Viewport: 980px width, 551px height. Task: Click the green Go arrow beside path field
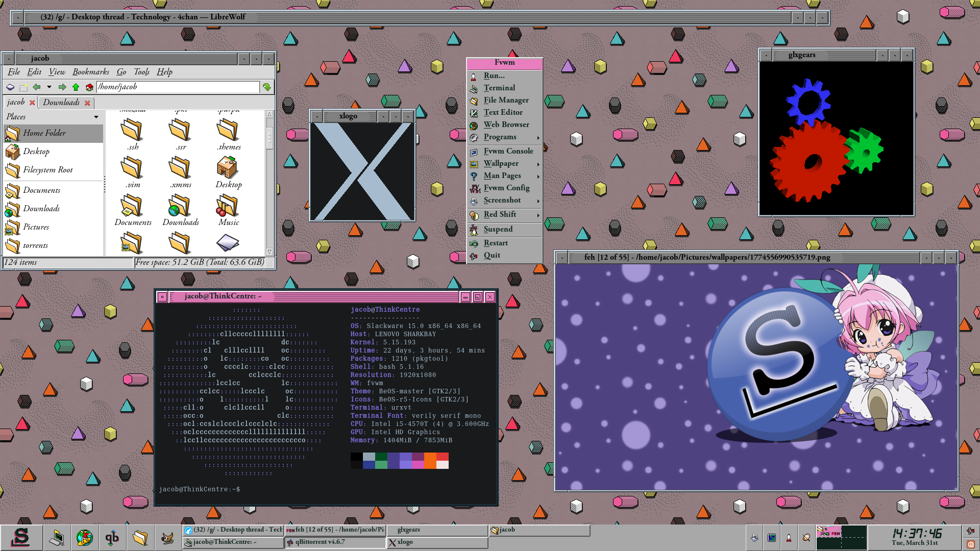tap(266, 87)
